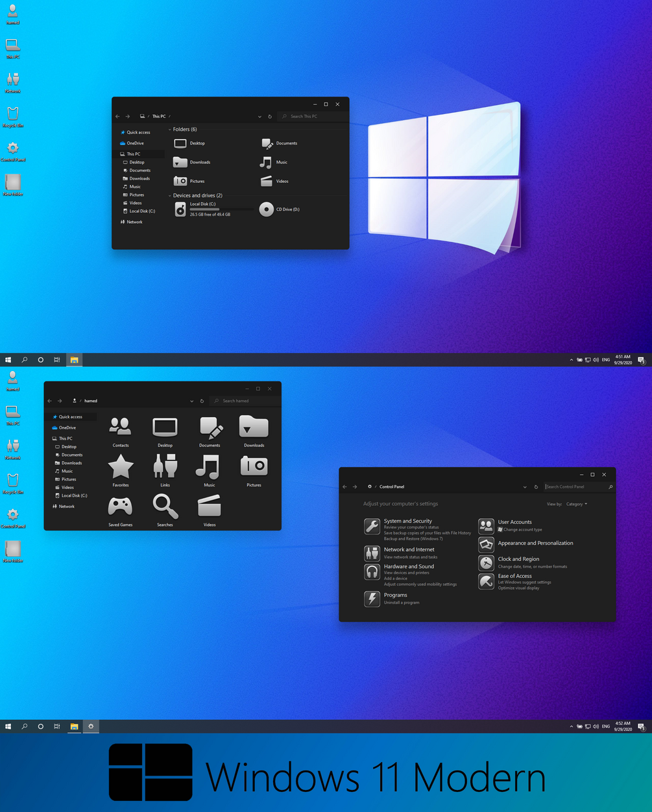Image resolution: width=652 pixels, height=812 pixels.
Task: Click the Programs lightning icon
Action: (x=372, y=598)
